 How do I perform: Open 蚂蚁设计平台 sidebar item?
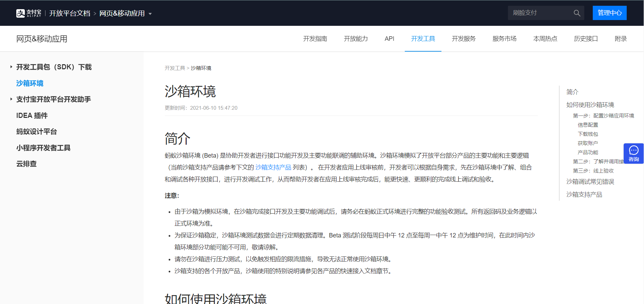tap(37, 131)
